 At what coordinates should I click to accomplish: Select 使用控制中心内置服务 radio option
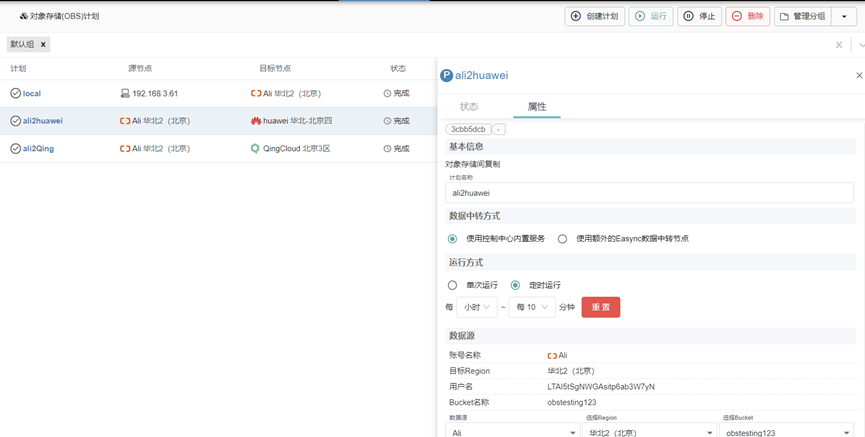pos(453,239)
